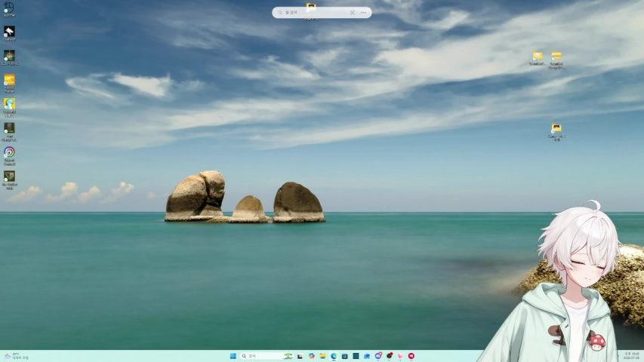The height and width of the screenshot is (362, 644).
Task: Launch Microsoft Edge from the taskbar
Action: click(x=334, y=356)
